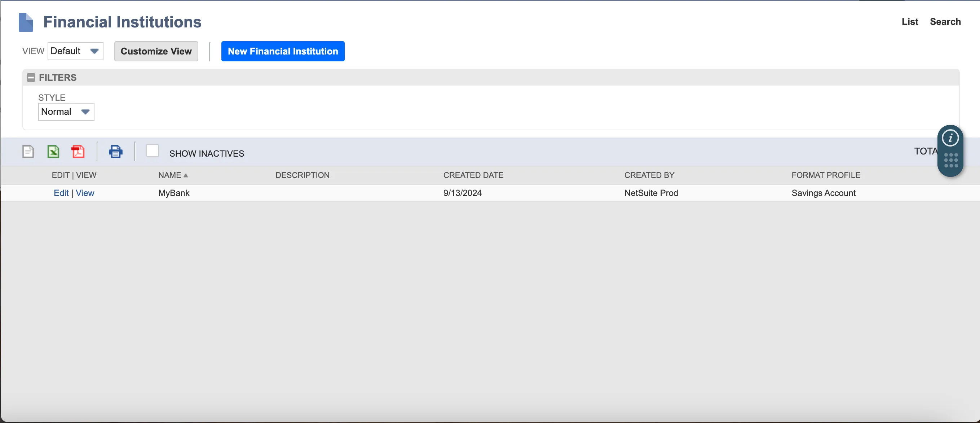Click the grid dots widget handle
The height and width of the screenshot is (423, 980).
[950, 160]
